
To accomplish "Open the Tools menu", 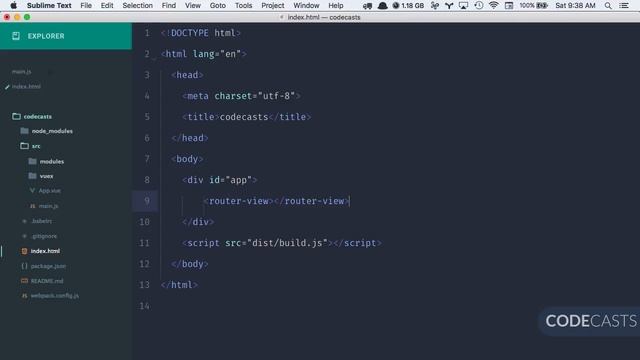I will tap(243, 5).
